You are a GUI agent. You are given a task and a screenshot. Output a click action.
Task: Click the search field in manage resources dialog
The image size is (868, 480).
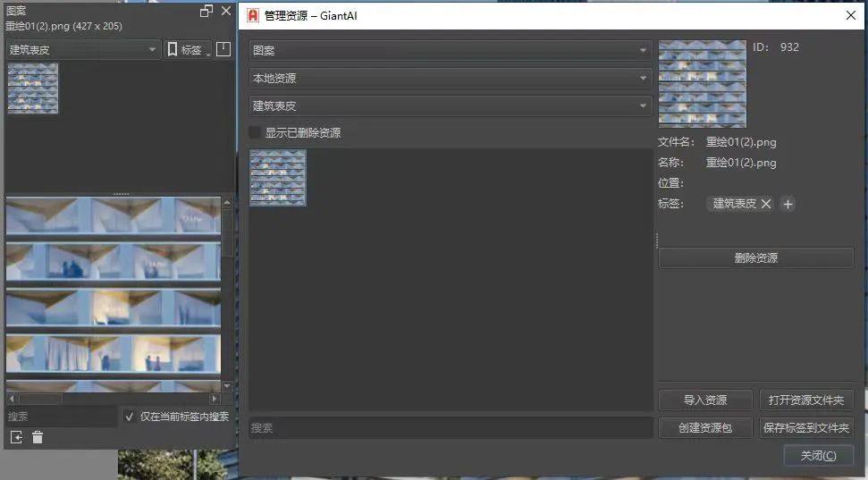pos(451,428)
